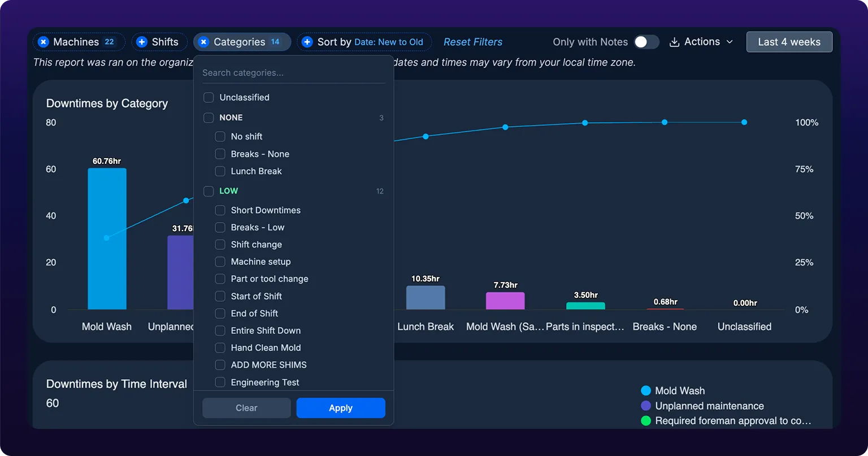
Task: Tick the Start of Shift checkbox
Action: pyautogui.click(x=220, y=296)
